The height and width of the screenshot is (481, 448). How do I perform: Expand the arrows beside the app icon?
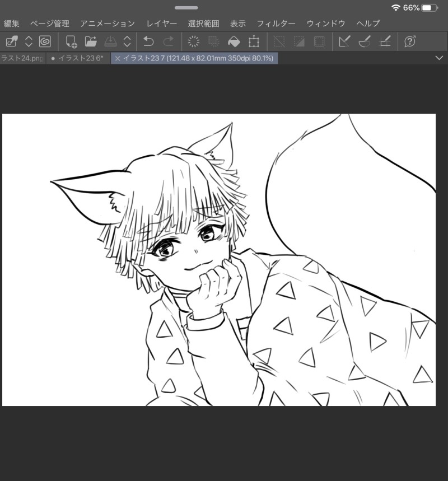[29, 41]
